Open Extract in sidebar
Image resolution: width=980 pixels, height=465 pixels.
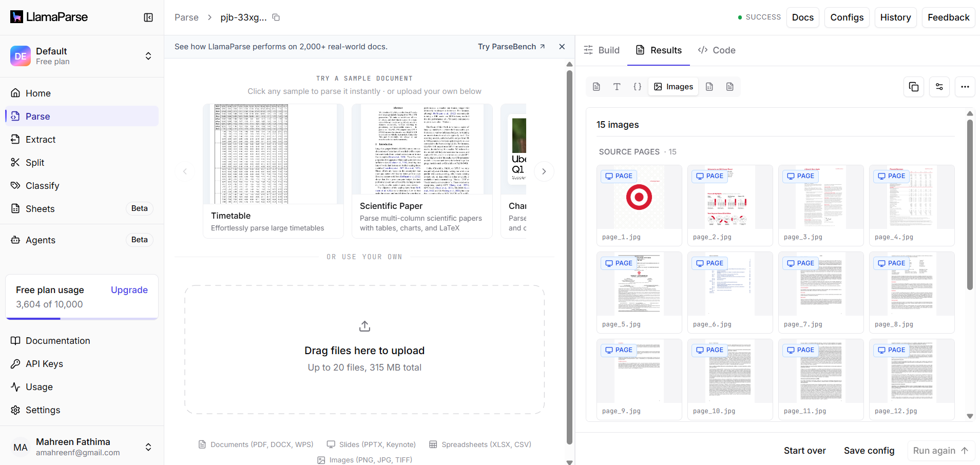(x=82, y=140)
